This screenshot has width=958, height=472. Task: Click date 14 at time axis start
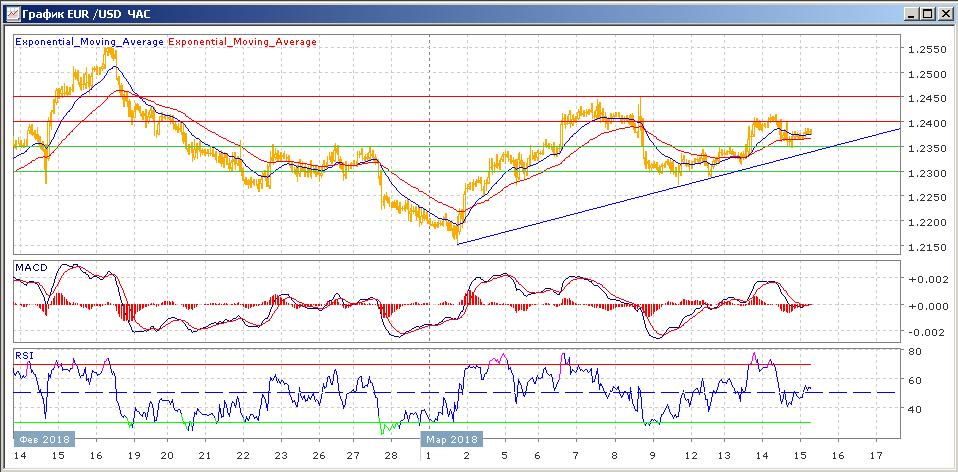[22, 455]
